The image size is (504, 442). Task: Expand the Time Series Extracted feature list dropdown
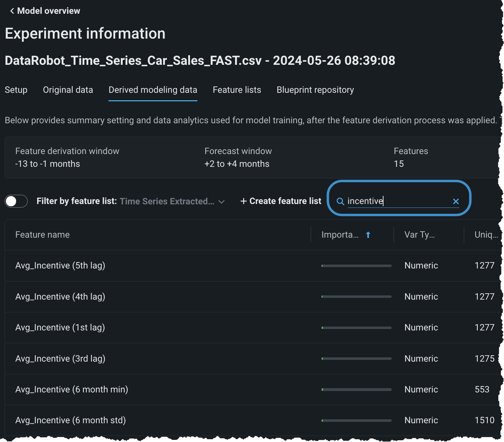pyautogui.click(x=167, y=201)
